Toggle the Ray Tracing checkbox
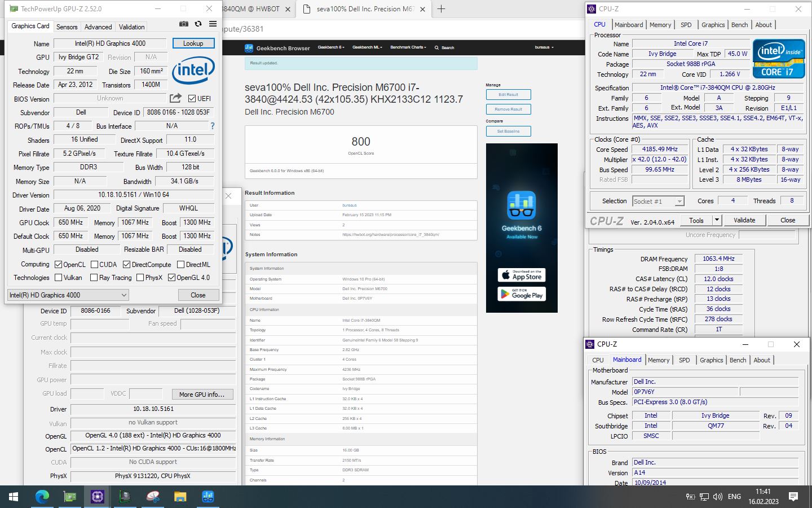The width and height of the screenshot is (812, 508). pos(93,277)
